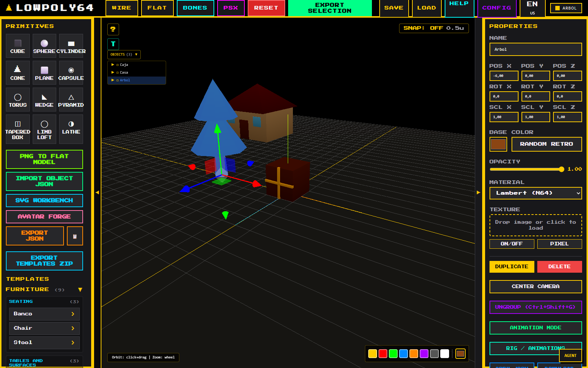This screenshot has width=588, height=368.
Task: Open CONFIG from the top bar
Action: pyautogui.click(x=496, y=8)
